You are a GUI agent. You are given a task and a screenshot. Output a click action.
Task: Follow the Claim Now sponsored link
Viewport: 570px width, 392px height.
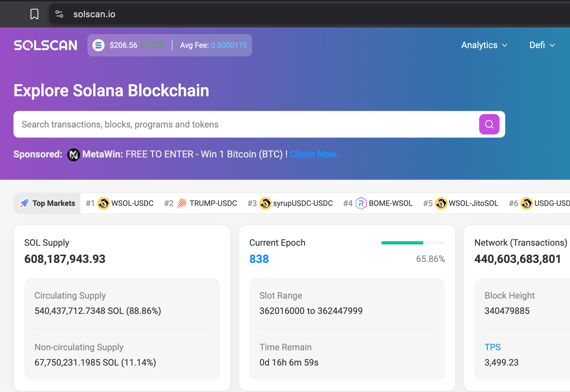[x=314, y=154]
